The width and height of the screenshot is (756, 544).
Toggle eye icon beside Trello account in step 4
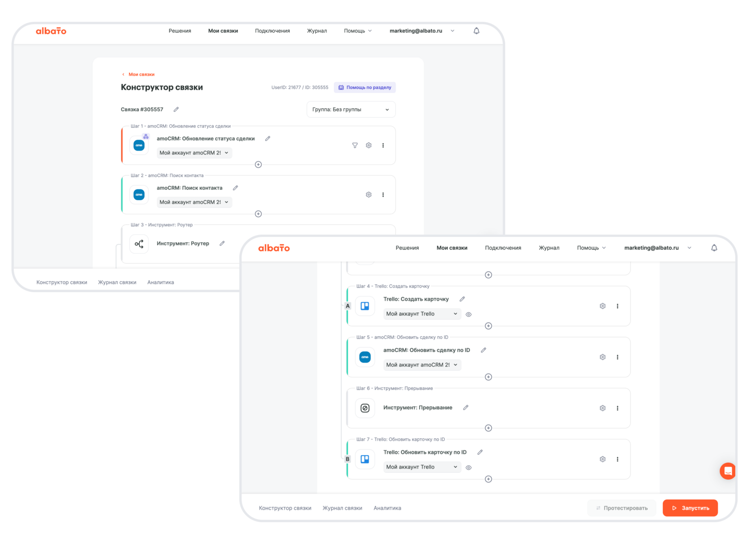tap(469, 314)
